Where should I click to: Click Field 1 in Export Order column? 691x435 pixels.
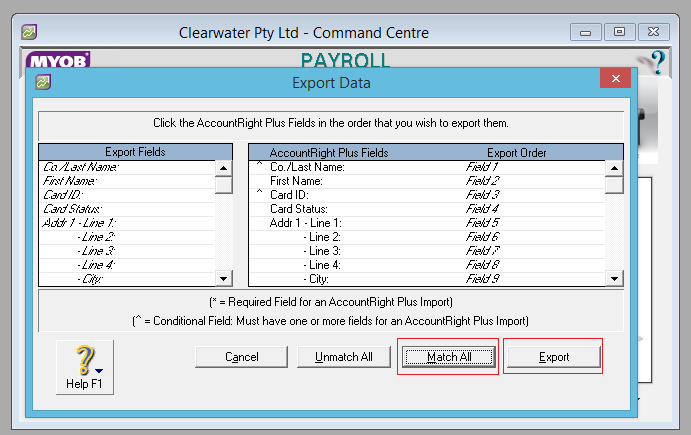tap(482, 167)
